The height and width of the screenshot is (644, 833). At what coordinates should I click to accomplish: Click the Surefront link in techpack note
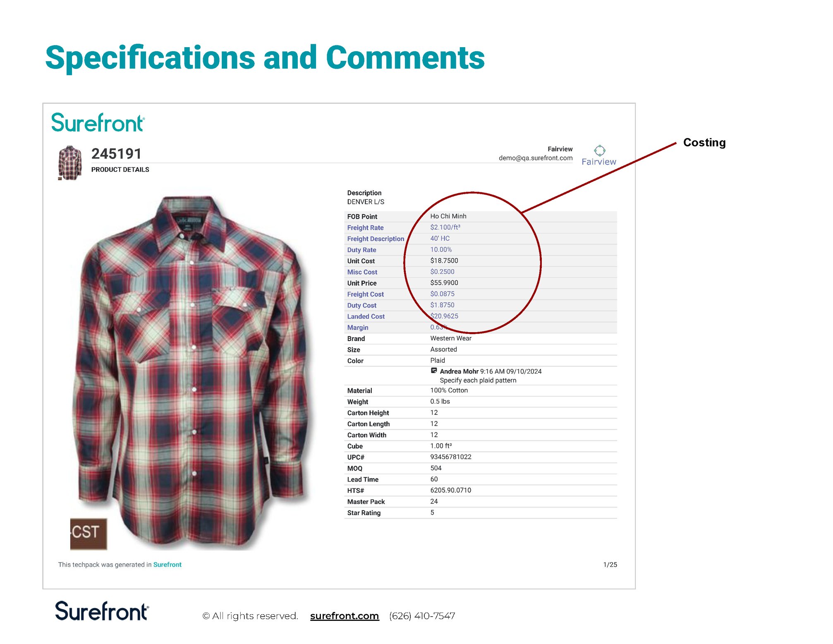[167, 565]
